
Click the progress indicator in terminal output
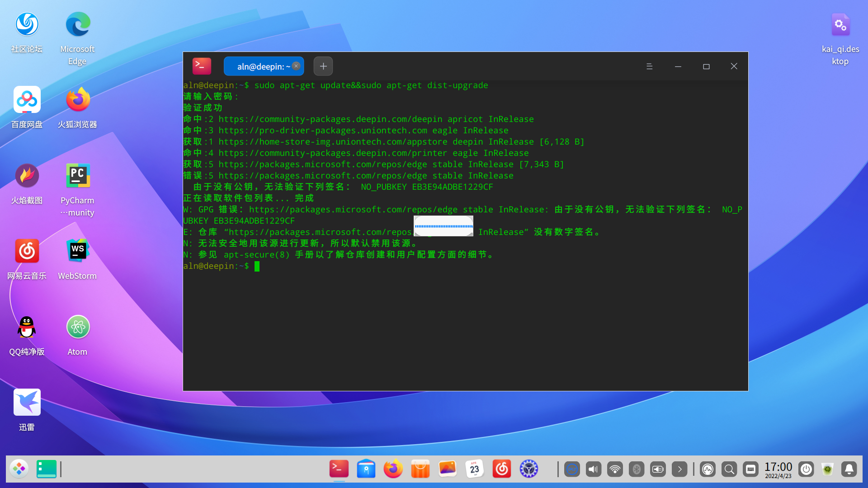point(443,226)
